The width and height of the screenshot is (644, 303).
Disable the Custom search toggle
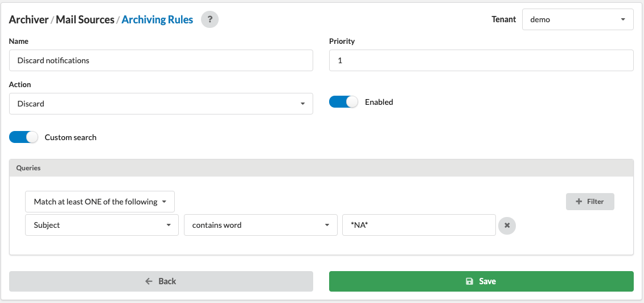[x=23, y=137]
